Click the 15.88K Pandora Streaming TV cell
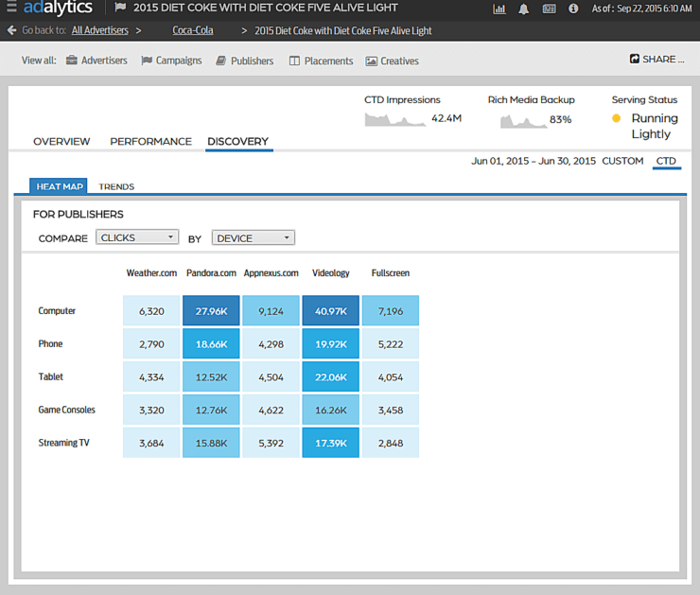Viewport: 700px width, 595px height. pyautogui.click(x=211, y=443)
